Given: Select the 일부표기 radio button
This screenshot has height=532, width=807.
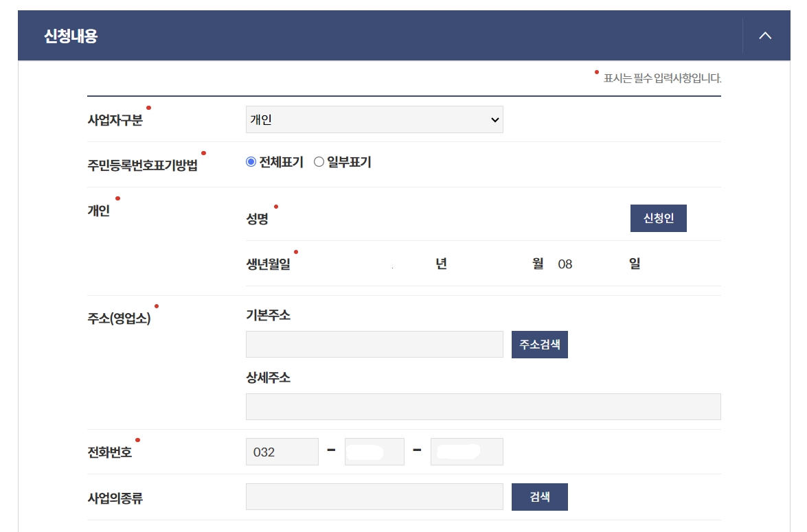Looking at the screenshot, I should (x=319, y=161).
